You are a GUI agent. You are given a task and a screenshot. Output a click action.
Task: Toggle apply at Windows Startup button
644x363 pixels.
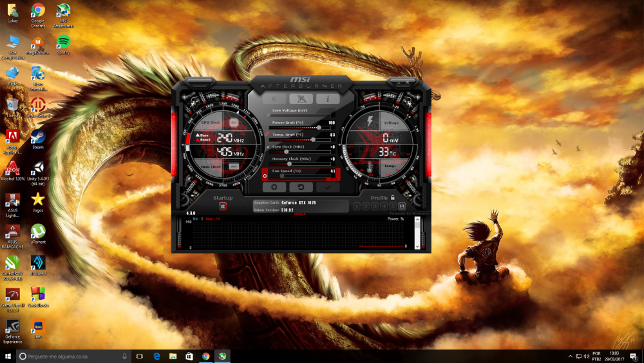coord(223,207)
